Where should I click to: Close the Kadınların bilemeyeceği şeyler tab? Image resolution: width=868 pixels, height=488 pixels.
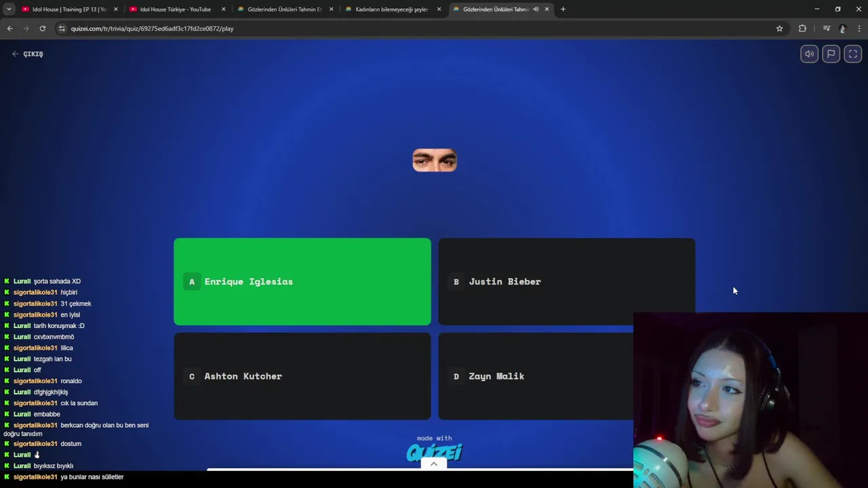[x=439, y=9]
